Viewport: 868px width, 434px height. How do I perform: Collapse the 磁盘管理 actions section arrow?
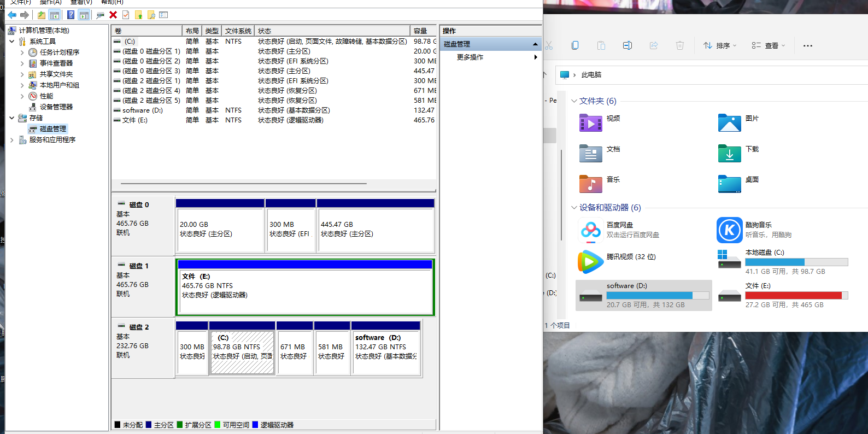(535, 44)
